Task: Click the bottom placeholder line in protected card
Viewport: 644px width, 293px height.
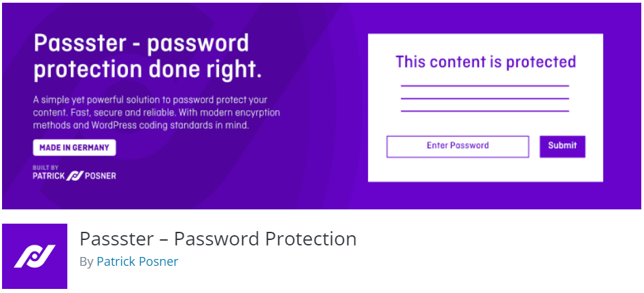Action: tap(485, 111)
